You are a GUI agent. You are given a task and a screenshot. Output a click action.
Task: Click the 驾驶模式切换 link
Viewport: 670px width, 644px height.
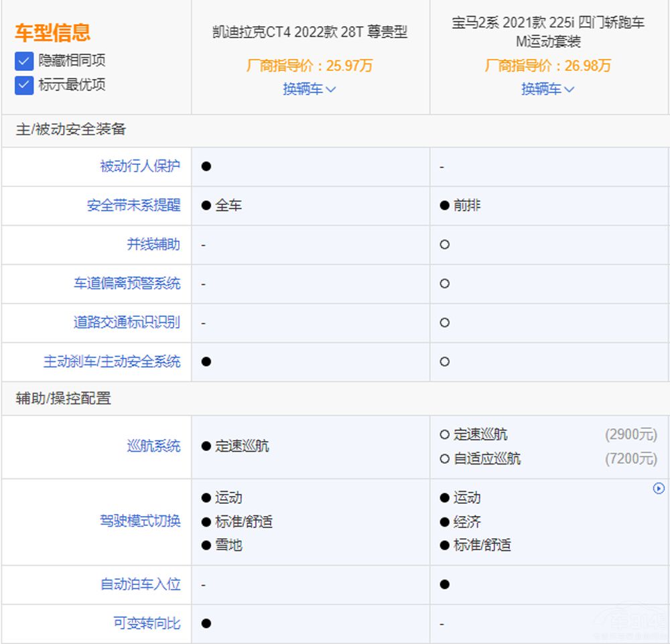[x=140, y=521]
